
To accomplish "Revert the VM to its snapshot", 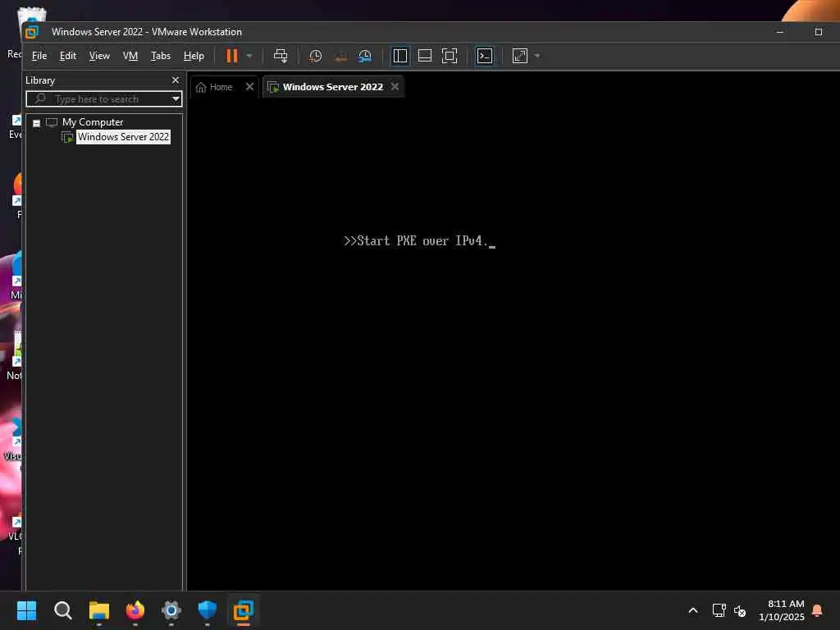I will tap(340, 56).
